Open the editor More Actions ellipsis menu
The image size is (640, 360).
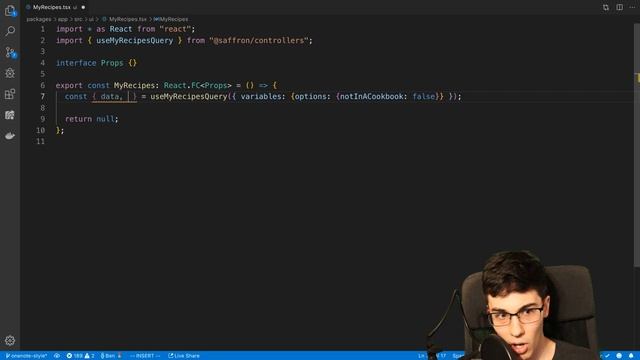pos(632,7)
